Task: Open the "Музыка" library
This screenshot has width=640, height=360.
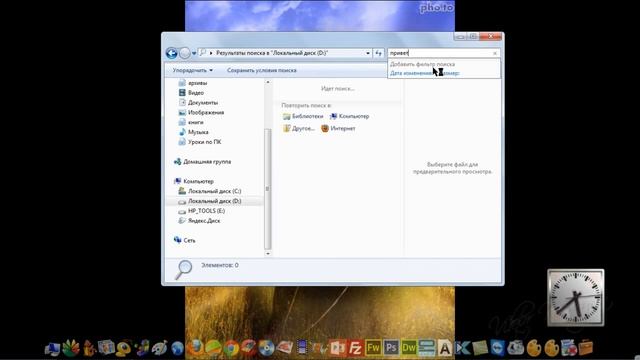Action: click(x=193, y=132)
